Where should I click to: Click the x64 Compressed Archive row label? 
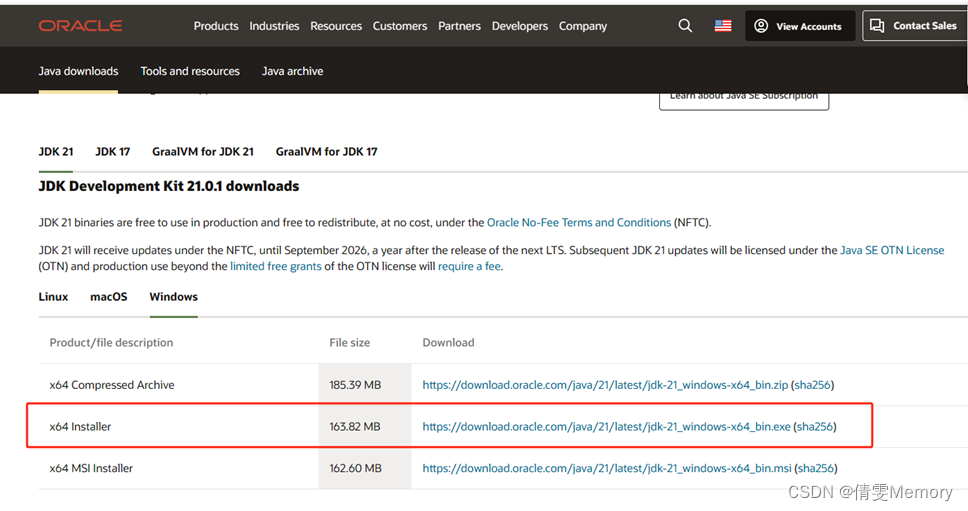112,385
